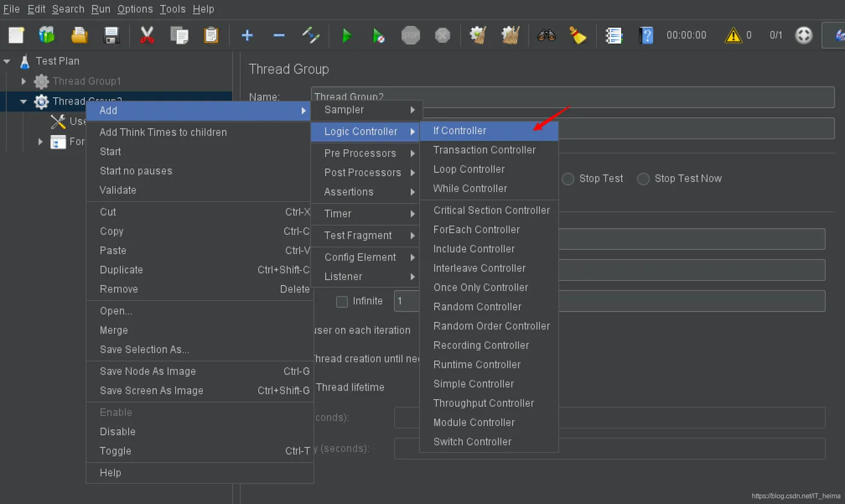Select Once Only Controller menu item

tap(489, 287)
